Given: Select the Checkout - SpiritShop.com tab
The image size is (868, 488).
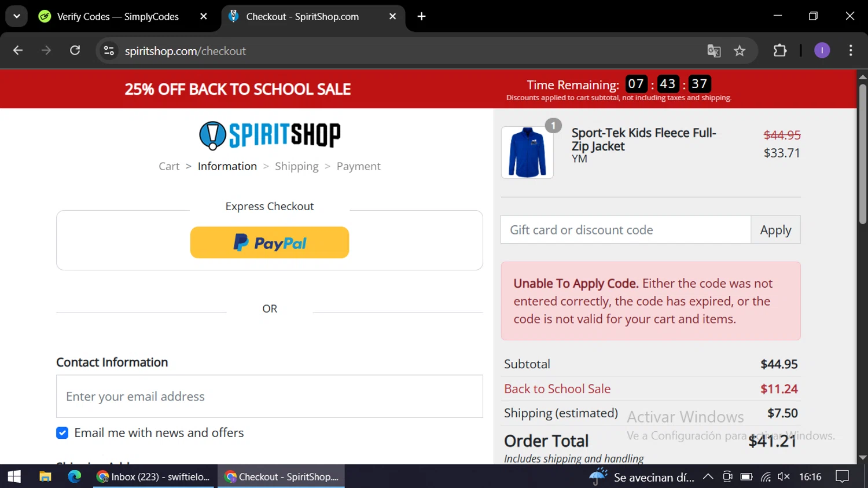Looking at the screenshot, I should tap(302, 16).
